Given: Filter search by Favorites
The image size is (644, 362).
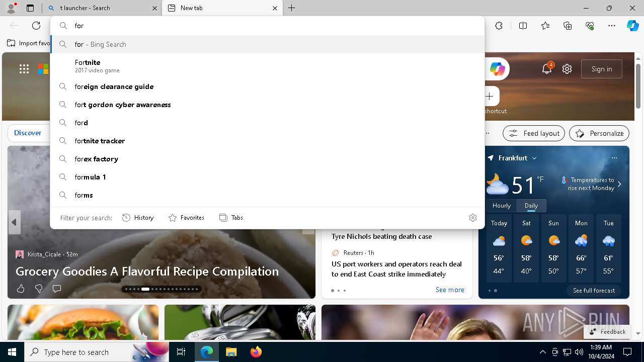Looking at the screenshot, I should (x=186, y=218).
